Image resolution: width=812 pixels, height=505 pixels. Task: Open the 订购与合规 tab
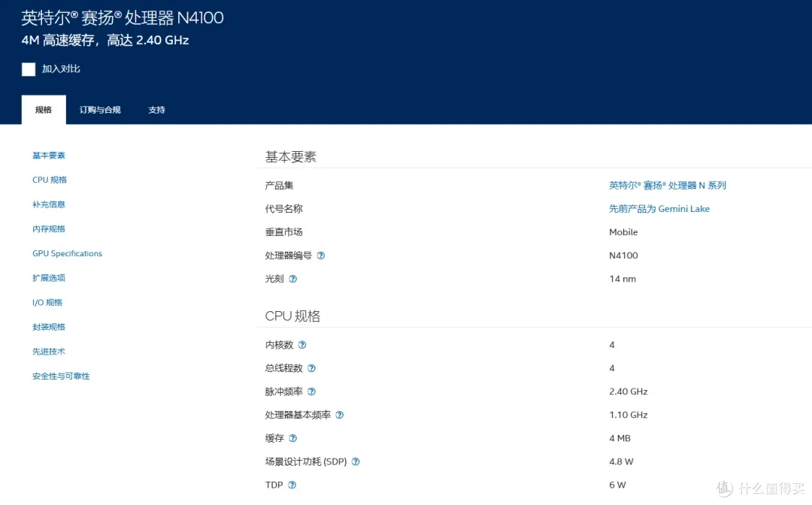coord(100,110)
